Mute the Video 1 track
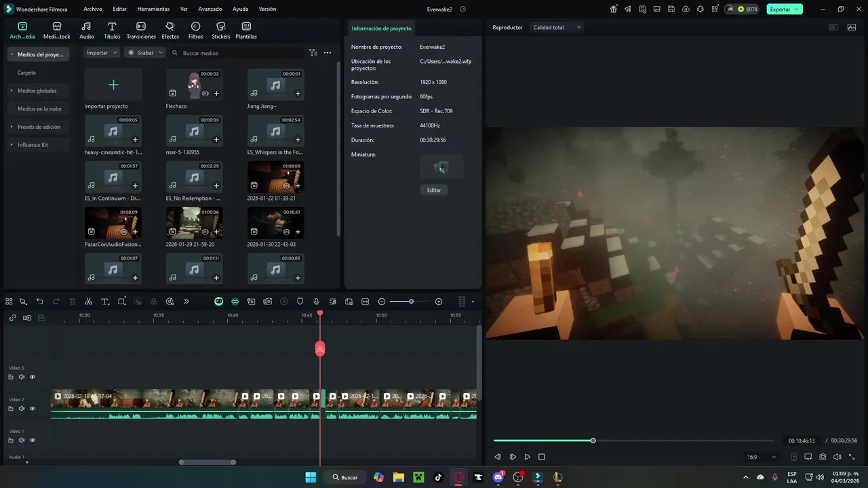The image size is (868, 488). coord(22,440)
